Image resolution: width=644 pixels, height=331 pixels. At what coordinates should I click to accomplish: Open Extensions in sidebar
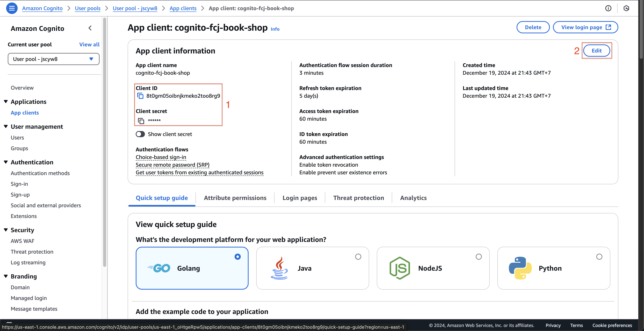[24, 216]
